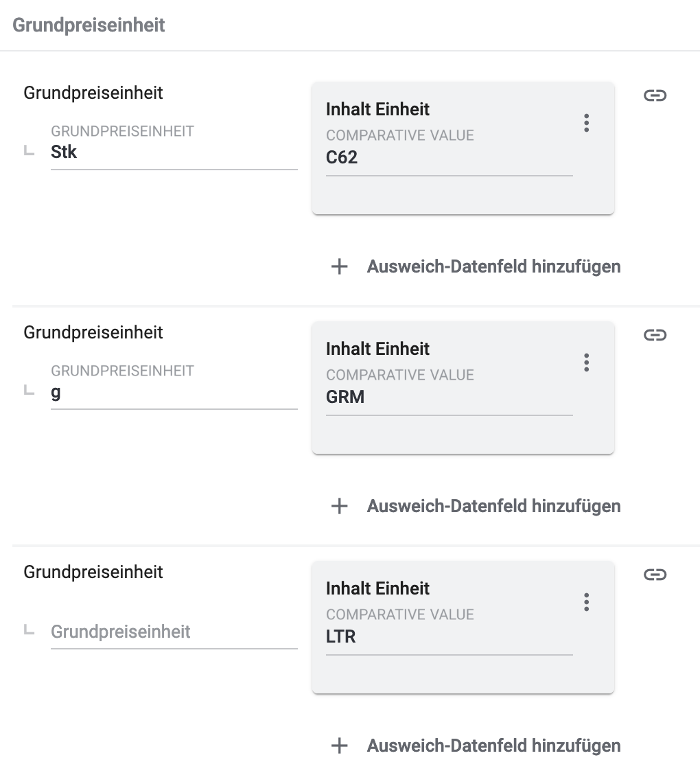Viewport: 700px width, 784px height.
Task: Open three-dot menu on LTR card
Action: point(586,602)
